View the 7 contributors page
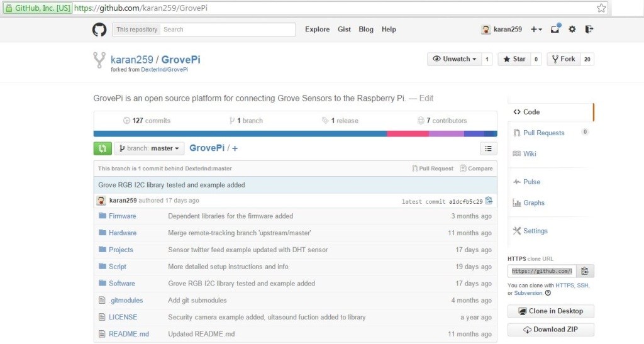 click(x=442, y=121)
